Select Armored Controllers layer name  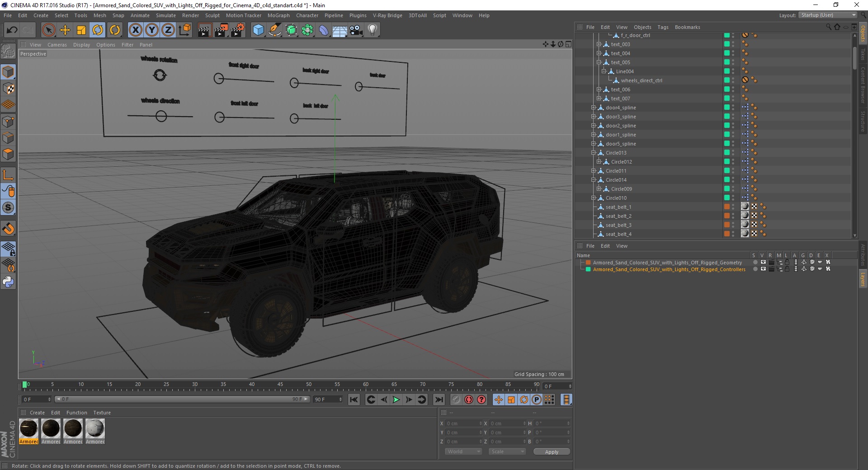point(669,269)
